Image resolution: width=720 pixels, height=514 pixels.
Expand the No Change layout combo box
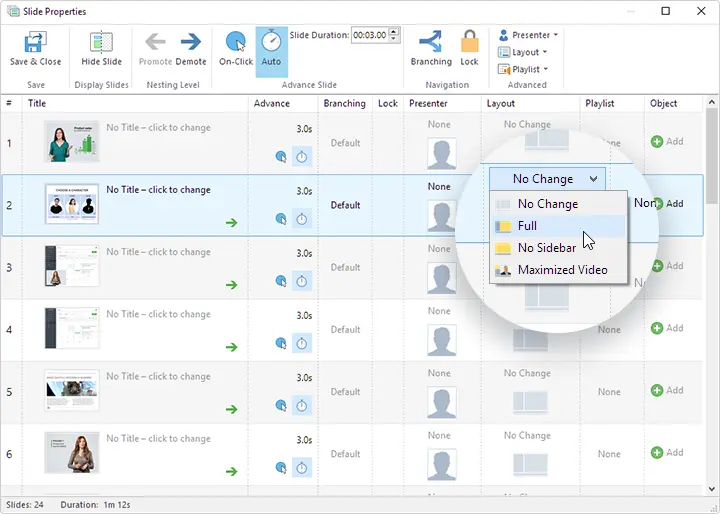(x=547, y=179)
